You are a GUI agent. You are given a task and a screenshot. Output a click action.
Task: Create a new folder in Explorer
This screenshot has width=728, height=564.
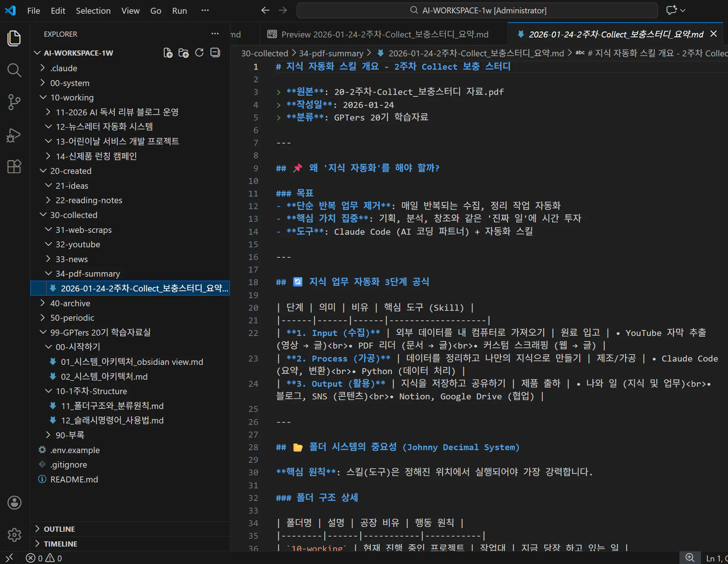tap(183, 52)
